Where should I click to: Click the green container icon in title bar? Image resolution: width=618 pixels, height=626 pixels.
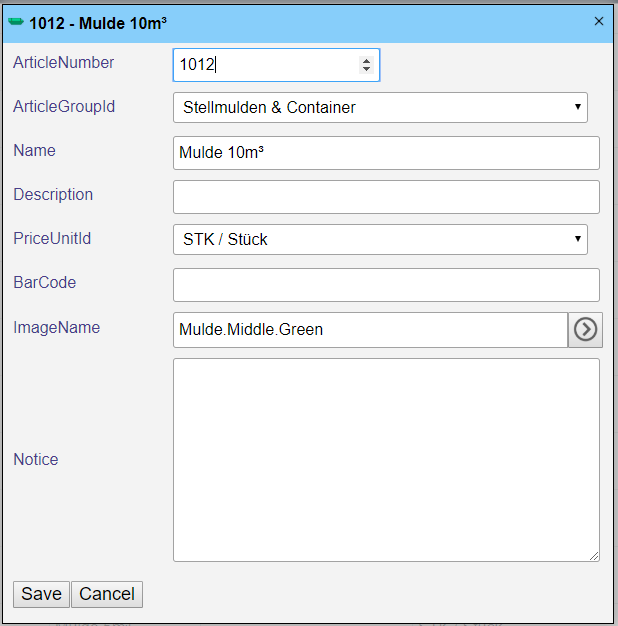click(x=16, y=21)
